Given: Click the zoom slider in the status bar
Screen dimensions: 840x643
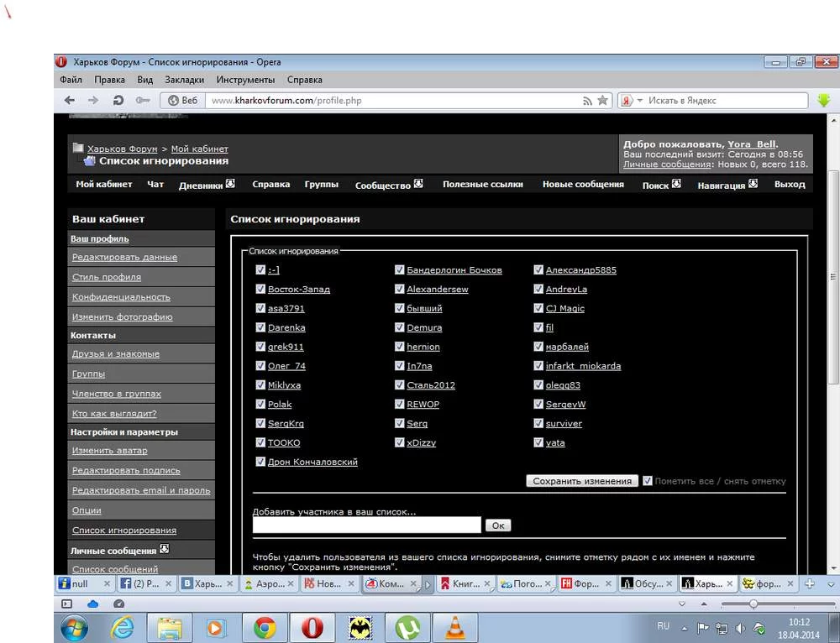Looking at the screenshot, I should click(753, 604).
